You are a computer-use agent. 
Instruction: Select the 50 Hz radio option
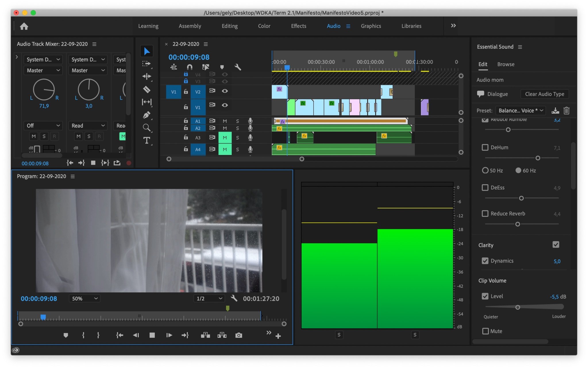(485, 170)
